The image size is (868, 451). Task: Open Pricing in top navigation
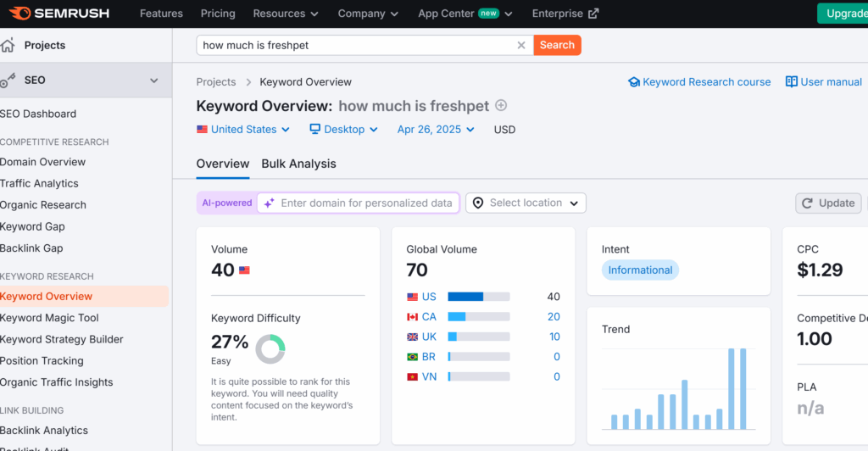tap(218, 14)
